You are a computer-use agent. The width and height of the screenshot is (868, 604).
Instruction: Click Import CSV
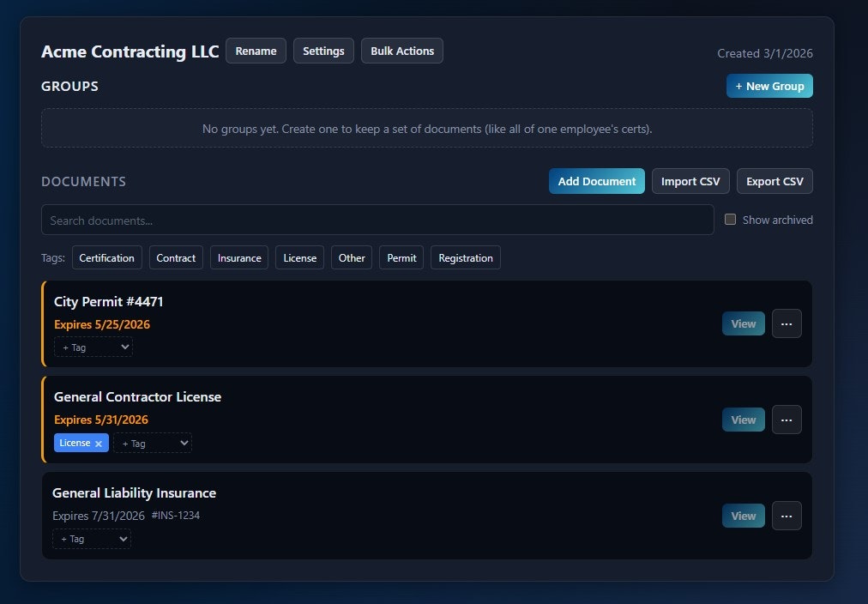click(690, 181)
